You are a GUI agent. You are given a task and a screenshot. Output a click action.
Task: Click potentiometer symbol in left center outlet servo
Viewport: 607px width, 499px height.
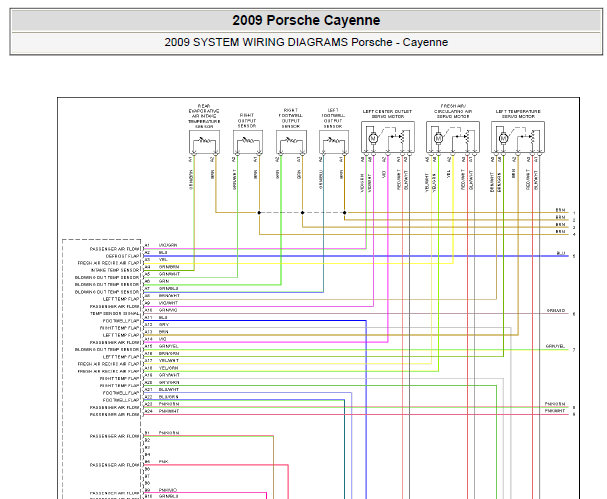point(402,136)
